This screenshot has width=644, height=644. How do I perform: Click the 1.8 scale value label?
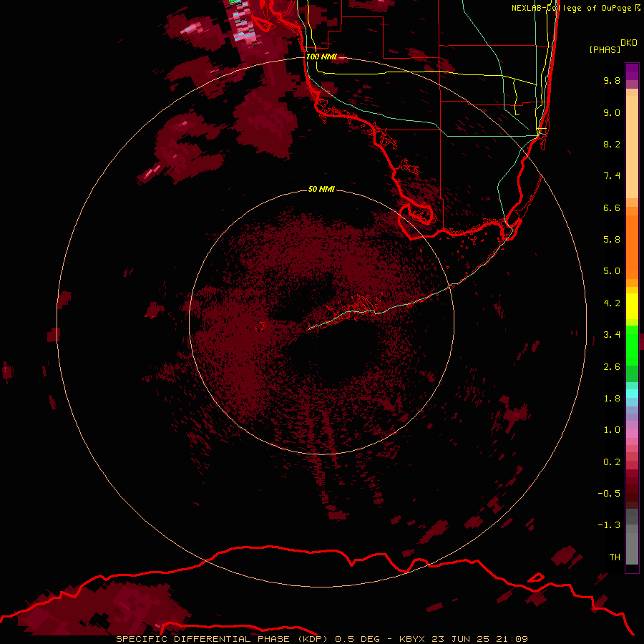[x=612, y=399]
